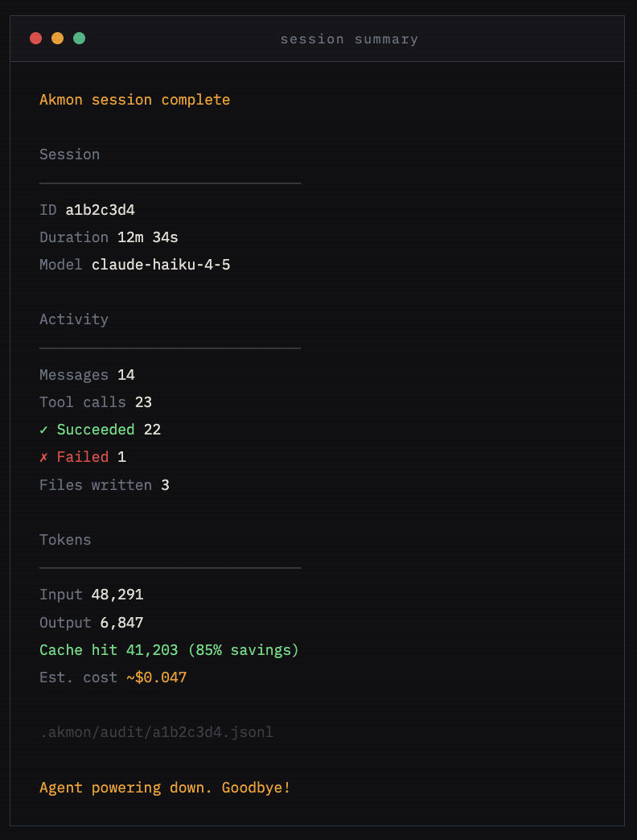Click the output token count 6,847
Viewport: 637px width, 840px height.
pyautogui.click(x=121, y=623)
